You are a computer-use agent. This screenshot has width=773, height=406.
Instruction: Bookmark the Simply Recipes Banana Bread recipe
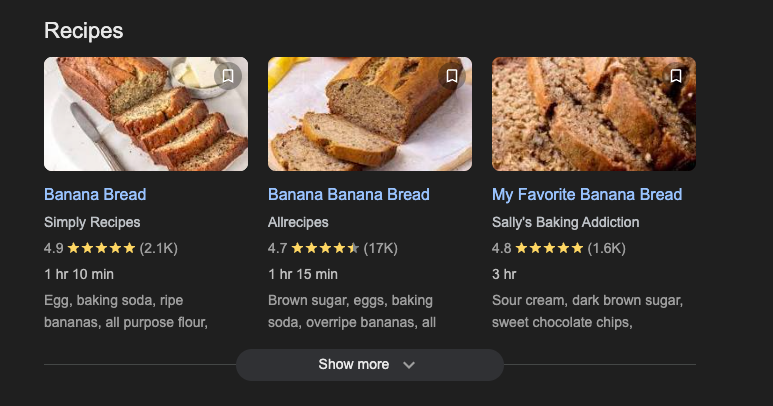pyautogui.click(x=228, y=76)
